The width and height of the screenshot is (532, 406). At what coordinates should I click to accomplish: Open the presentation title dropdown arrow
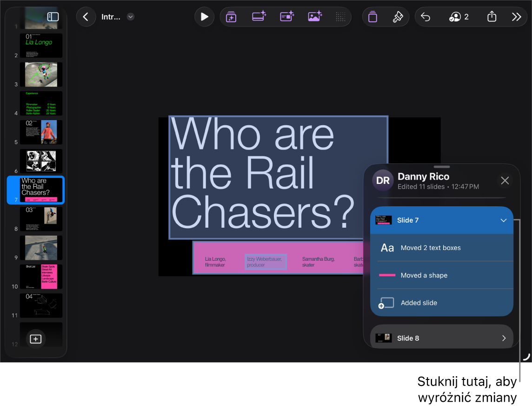point(130,17)
